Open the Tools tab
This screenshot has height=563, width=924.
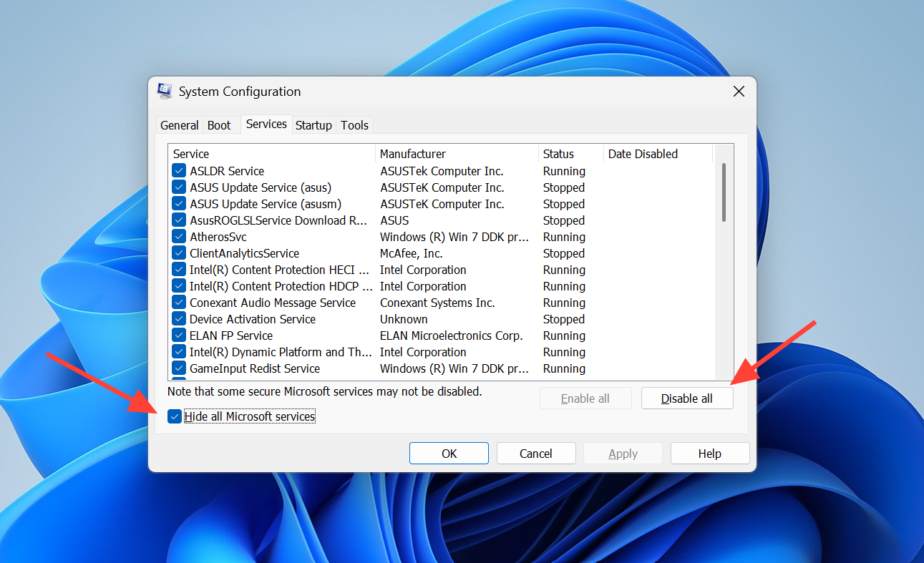tap(354, 125)
